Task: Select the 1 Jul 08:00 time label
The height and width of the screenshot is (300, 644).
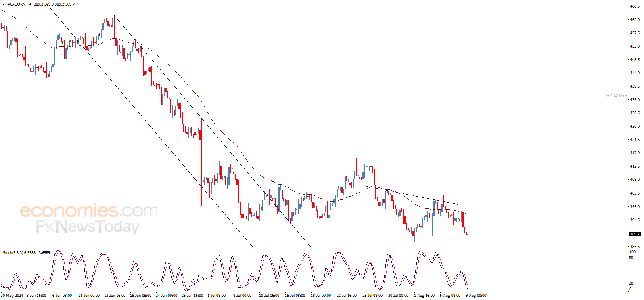Action: point(216,296)
